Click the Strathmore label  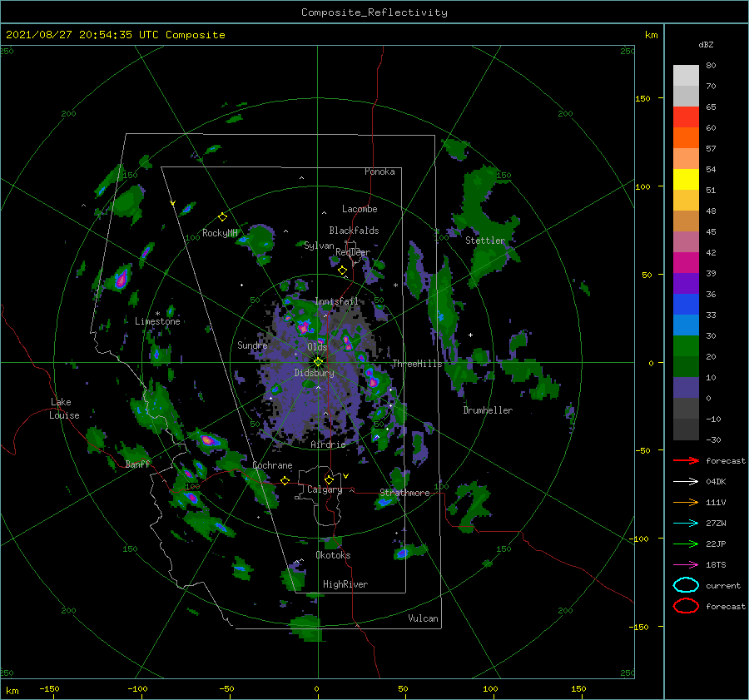point(404,493)
